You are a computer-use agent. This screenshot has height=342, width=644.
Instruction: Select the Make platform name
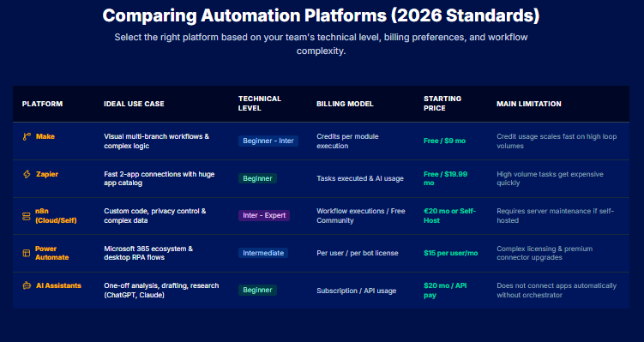coord(45,136)
